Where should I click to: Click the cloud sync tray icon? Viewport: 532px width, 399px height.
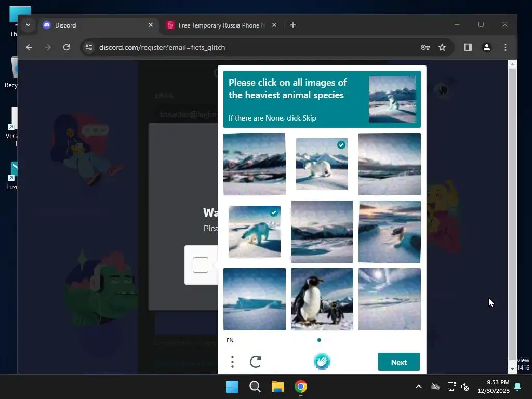[x=435, y=387]
